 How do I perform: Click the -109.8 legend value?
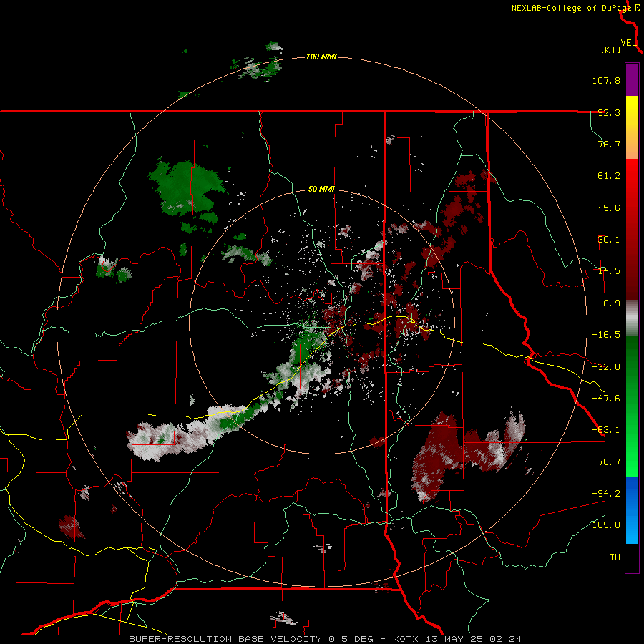[x=603, y=525]
